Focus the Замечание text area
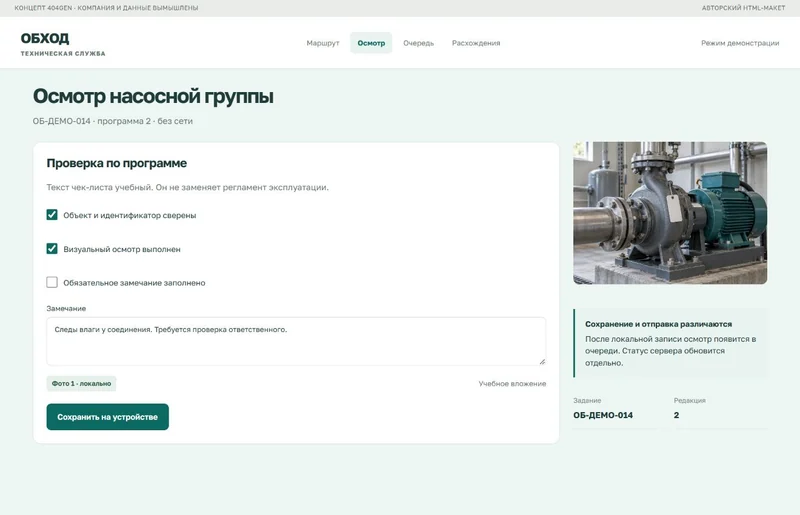Screen dimensions: 800x515 click(x=296, y=341)
